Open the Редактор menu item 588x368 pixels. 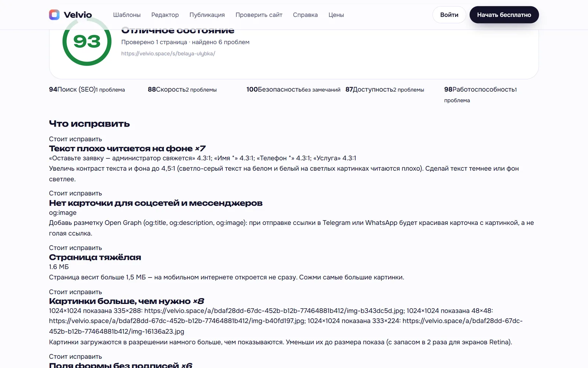click(165, 15)
